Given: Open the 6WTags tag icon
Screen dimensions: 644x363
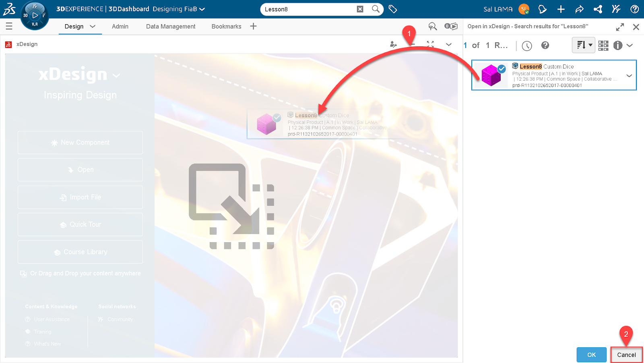Looking at the screenshot, I should (x=393, y=9).
